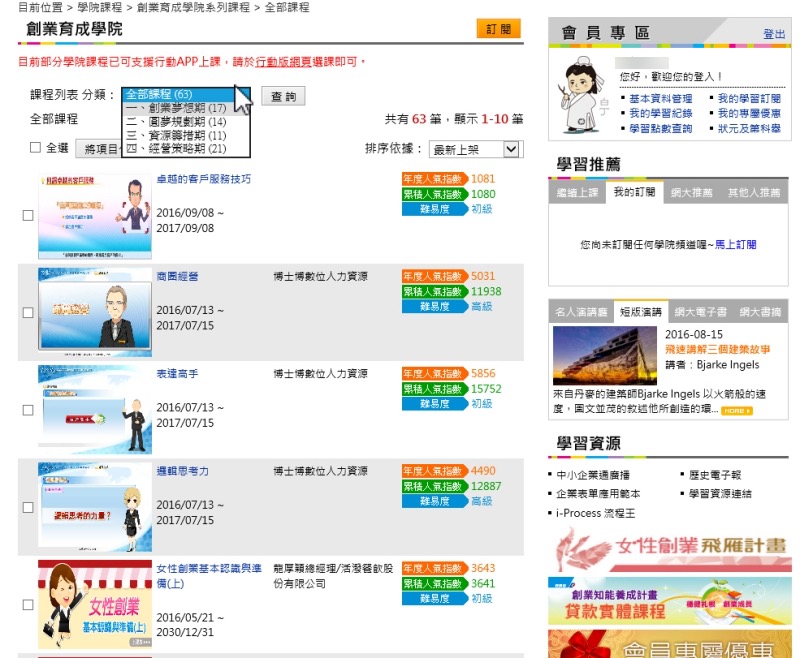
Task: Open 我的學習訂閱 link
Action: coord(749,98)
